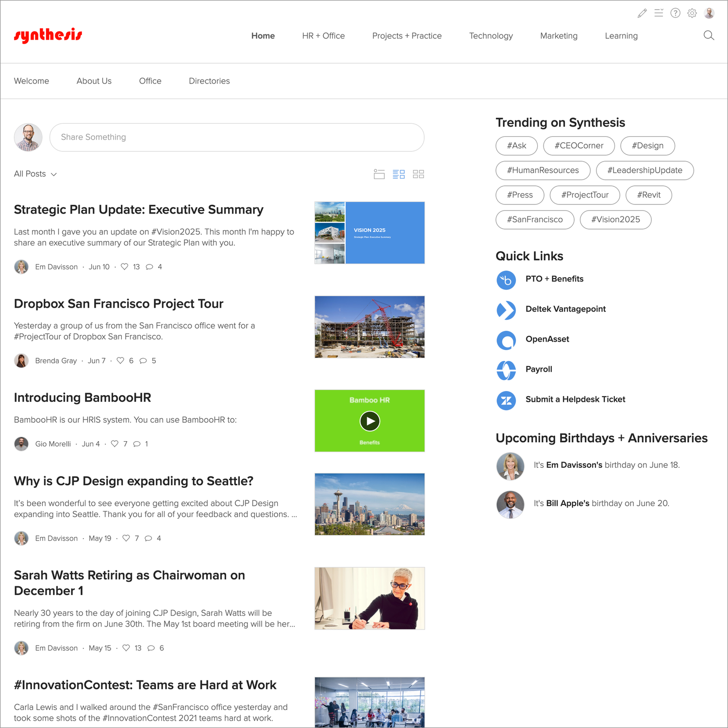Open comments on Dropbox San Francisco post
The width and height of the screenshot is (728, 728).
(143, 361)
